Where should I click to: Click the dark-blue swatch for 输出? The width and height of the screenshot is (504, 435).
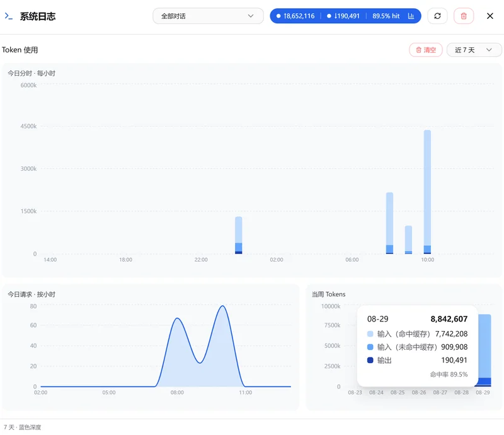tap(370, 361)
